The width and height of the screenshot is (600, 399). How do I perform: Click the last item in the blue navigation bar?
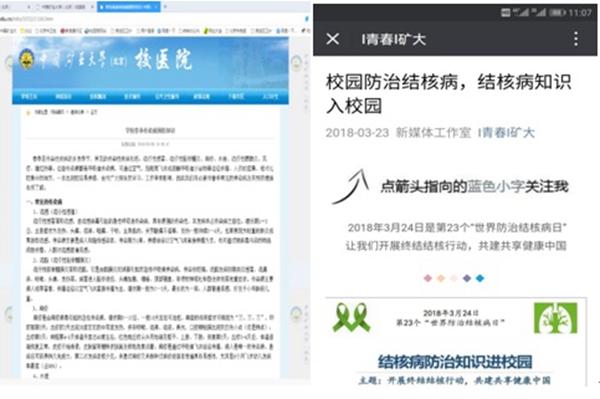270,96
